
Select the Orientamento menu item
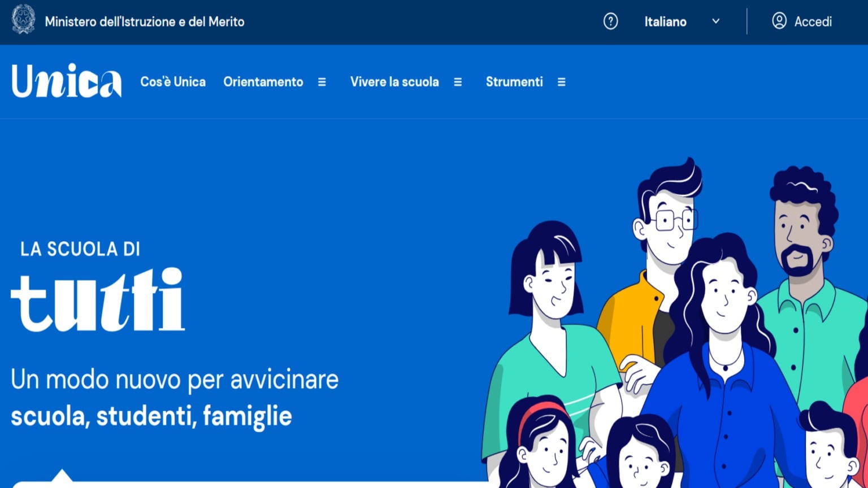263,82
